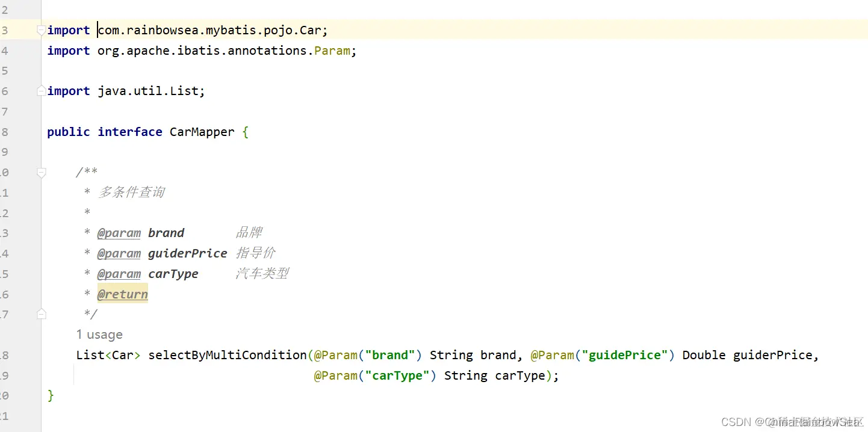Click the bold brand name in the Javadoc
868x432 pixels.
[x=166, y=233]
